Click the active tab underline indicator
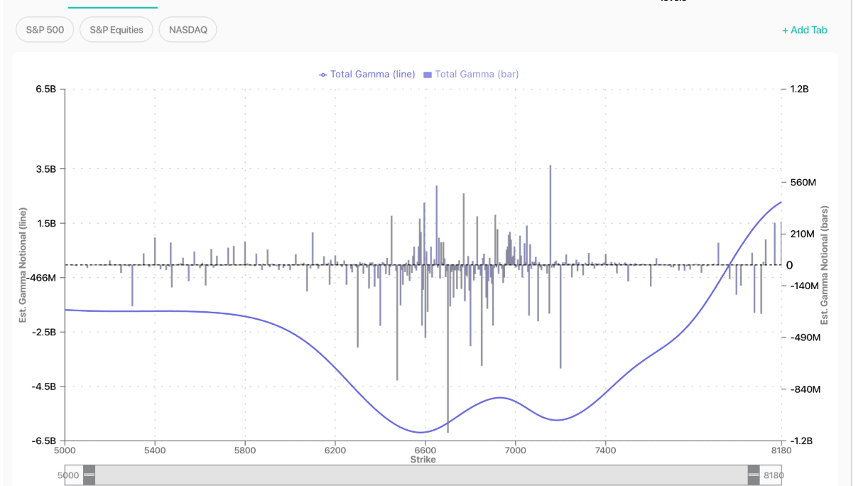 click(112, 6)
